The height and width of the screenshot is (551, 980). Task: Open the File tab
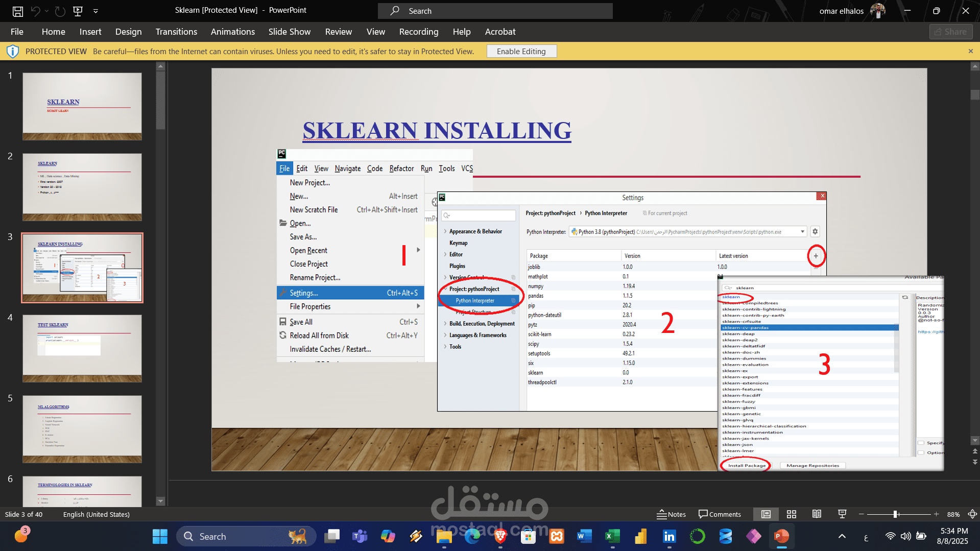tap(17, 32)
